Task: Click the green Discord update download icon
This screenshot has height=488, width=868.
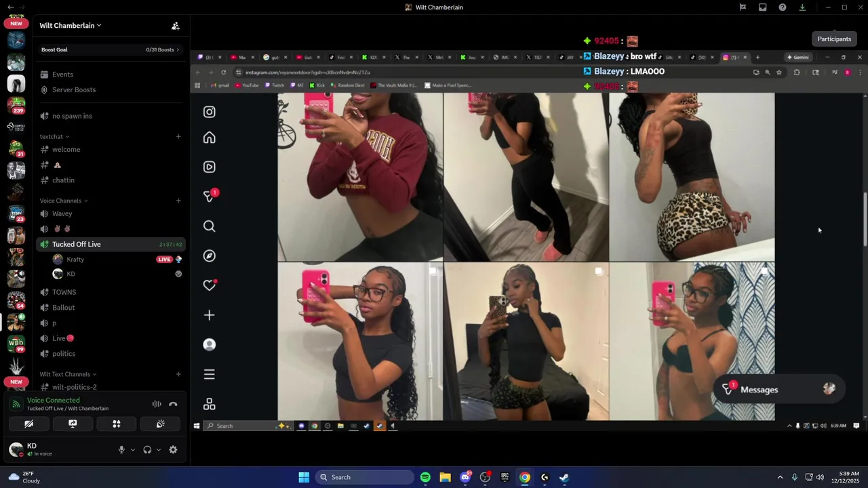Action: [802, 7]
